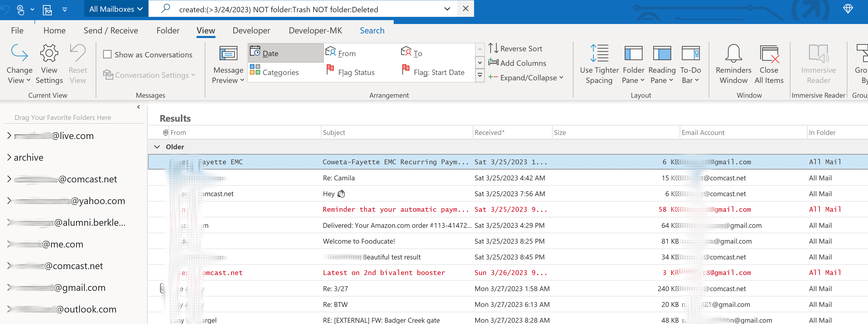Switch to the Search tab

point(372,30)
